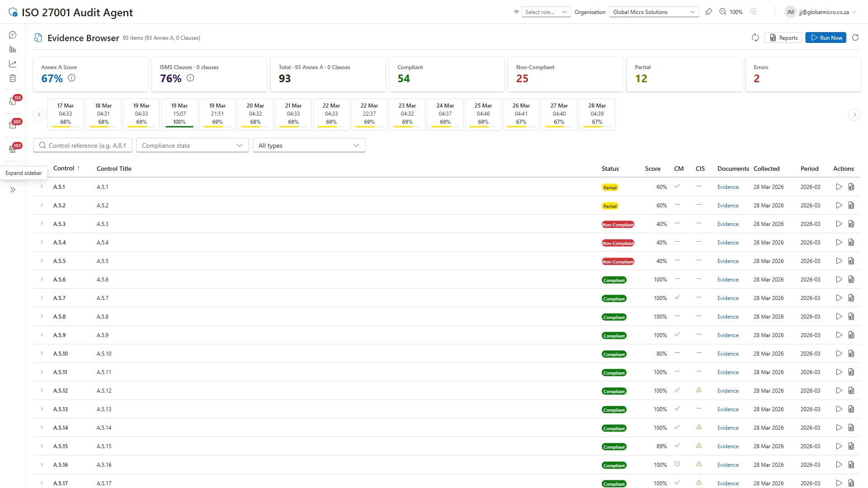Open the clipboard checklist sidebar icon
This screenshot has height=488, width=868.
(x=12, y=78)
